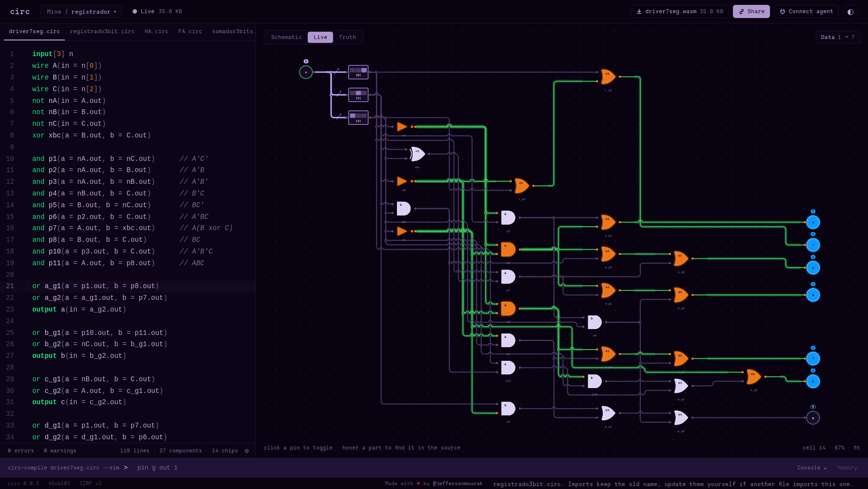Click the console command input field
The height and width of the screenshot is (489, 868).
click(463, 468)
